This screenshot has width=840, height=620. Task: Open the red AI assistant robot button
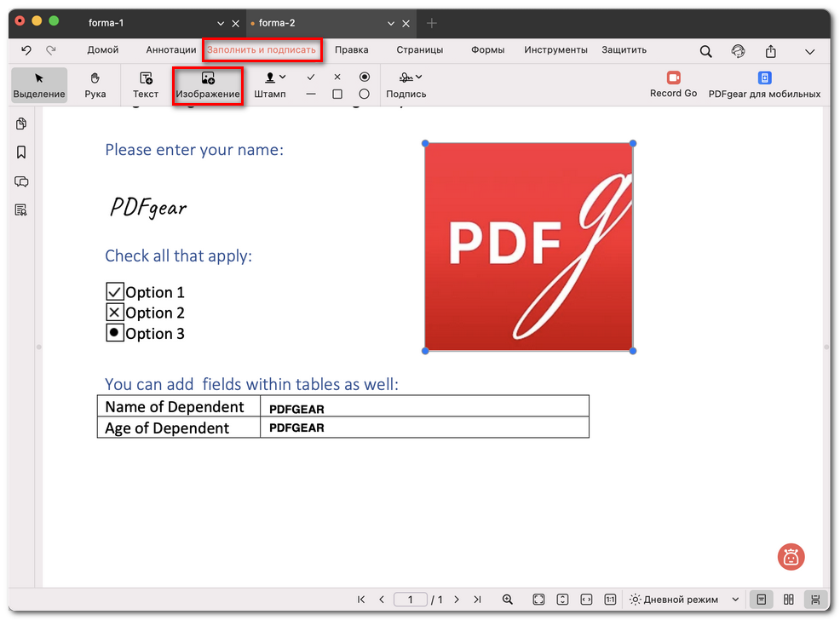point(791,557)
